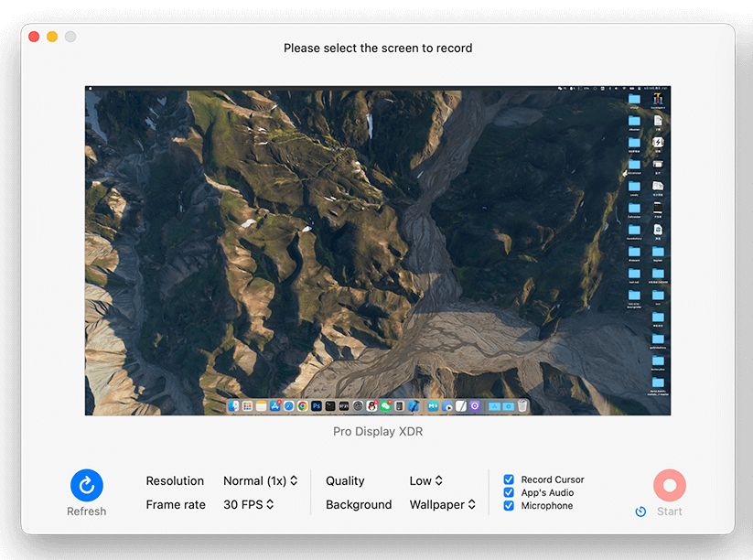
Task: Select the Photoshop icon in the dock
Action: [317, 405]
